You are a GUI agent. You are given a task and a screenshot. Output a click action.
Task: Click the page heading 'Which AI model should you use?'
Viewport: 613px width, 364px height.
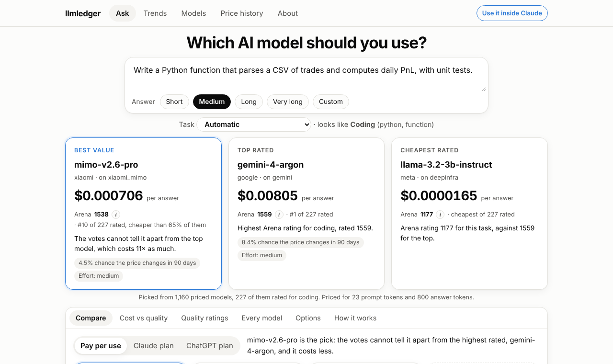coord(306,43)
